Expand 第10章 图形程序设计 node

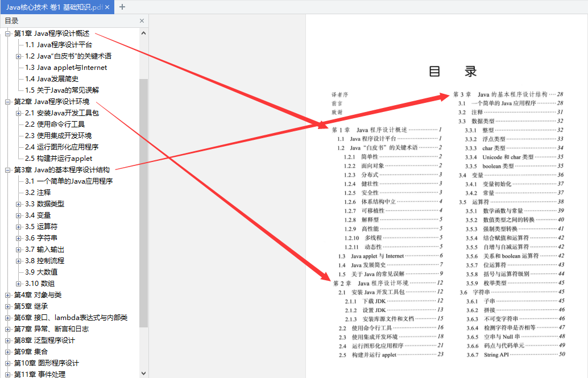[7, 363]
